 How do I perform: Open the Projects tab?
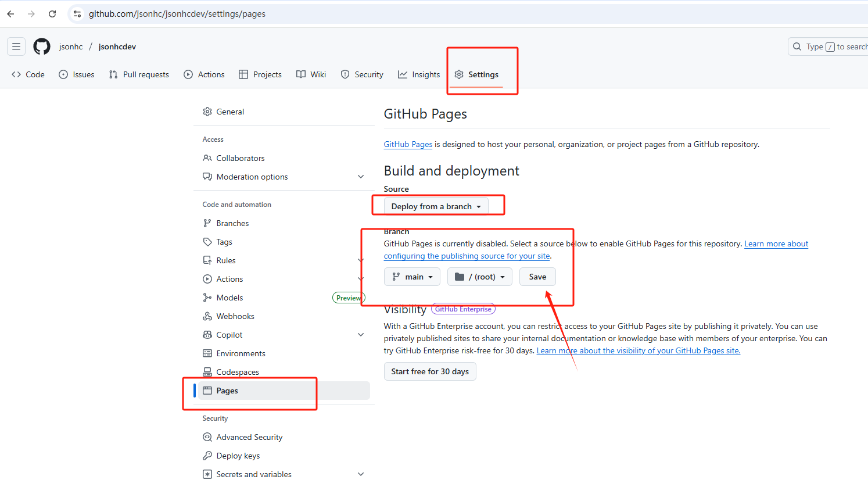(x=260, y=74)
